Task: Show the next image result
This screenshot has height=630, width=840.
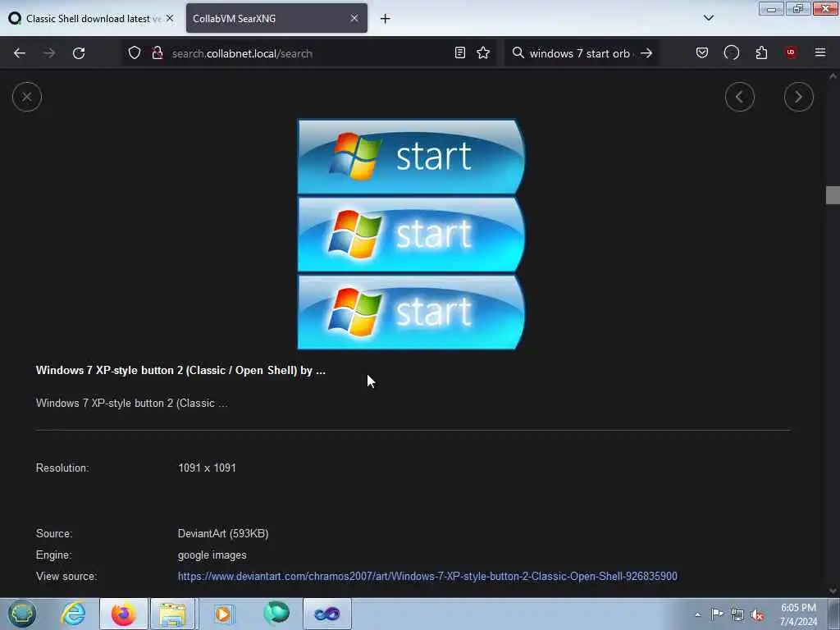Action: (798, 97)
